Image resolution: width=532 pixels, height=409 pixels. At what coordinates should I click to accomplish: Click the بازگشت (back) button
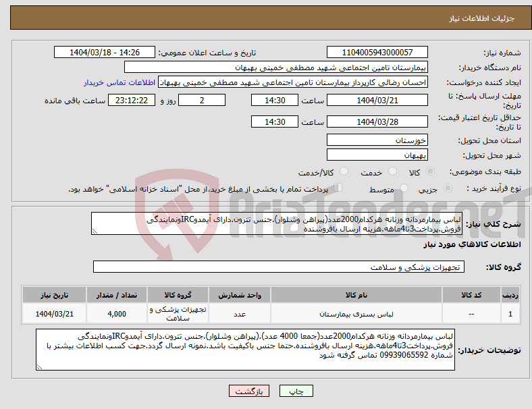pyautogui.click(x=249, y=391)
